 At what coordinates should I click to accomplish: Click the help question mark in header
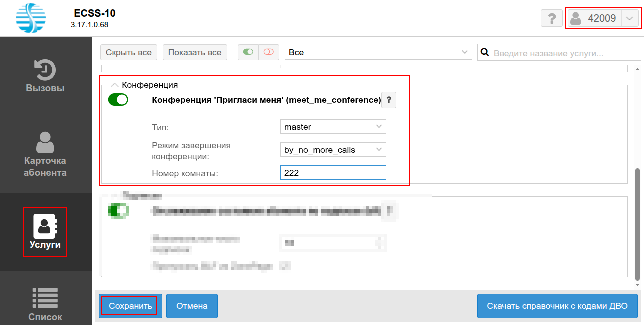pyautogui.click(x=552, y=19)
